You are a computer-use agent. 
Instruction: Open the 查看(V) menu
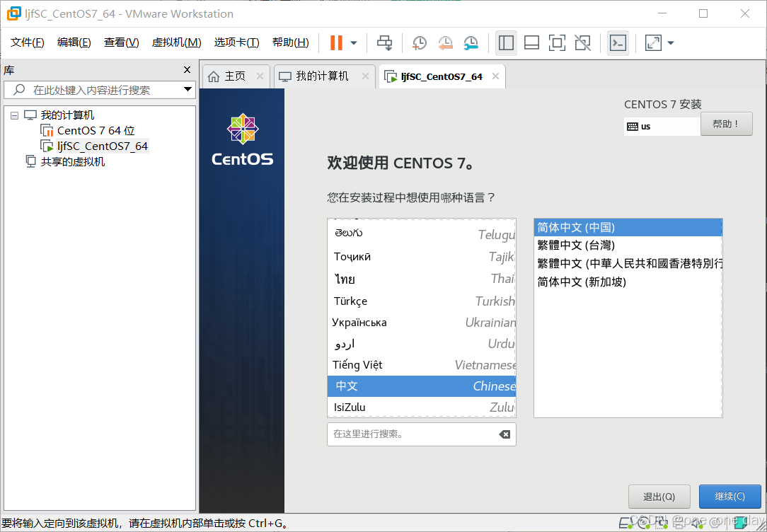coord(121,42)
